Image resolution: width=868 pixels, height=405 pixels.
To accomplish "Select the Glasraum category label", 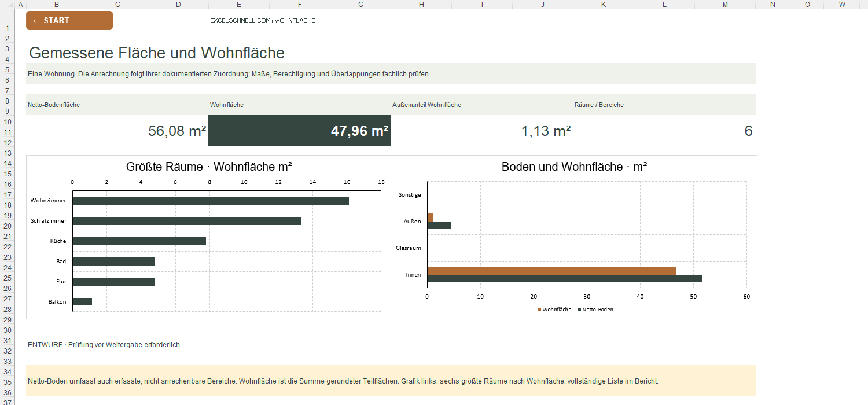I will tap(409, 248).
